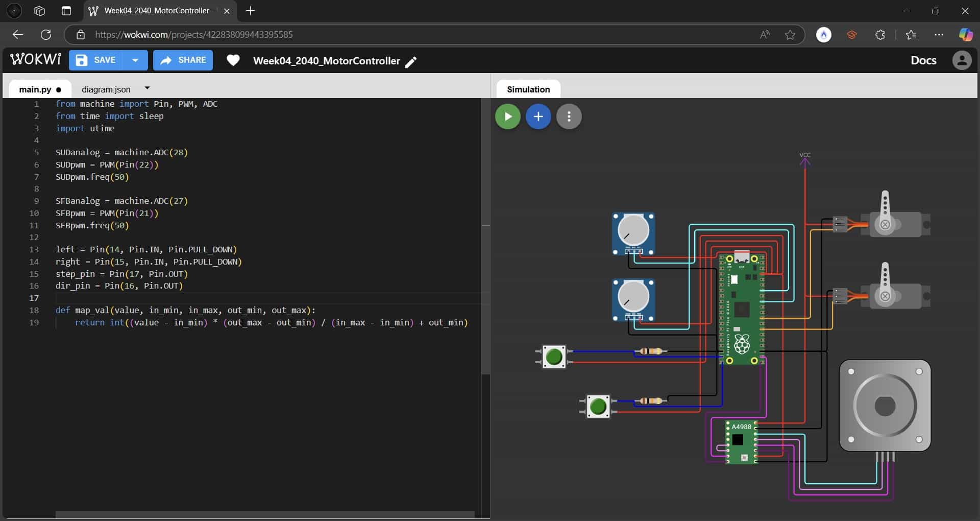Viewport: 980px width, 521px height.
Task: Open the tab actions menu icon
Action: coord(66,11)
